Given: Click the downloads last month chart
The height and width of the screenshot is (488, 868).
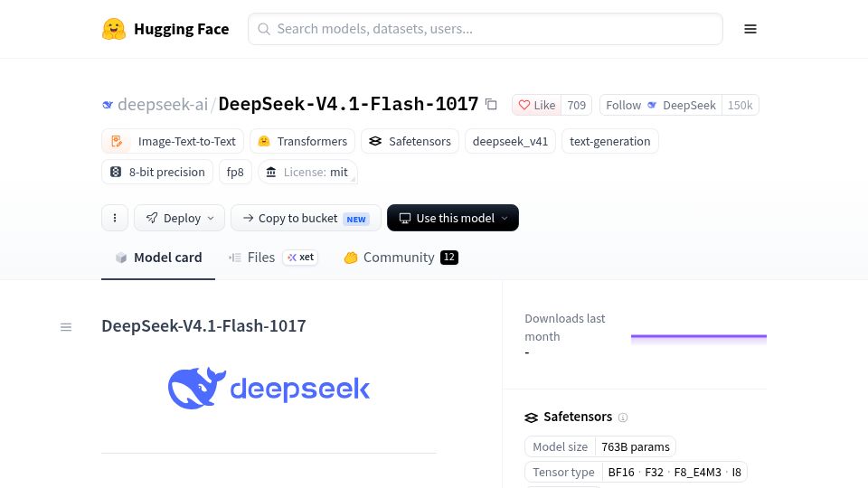Looking at the screenshot, I should 699,339.
